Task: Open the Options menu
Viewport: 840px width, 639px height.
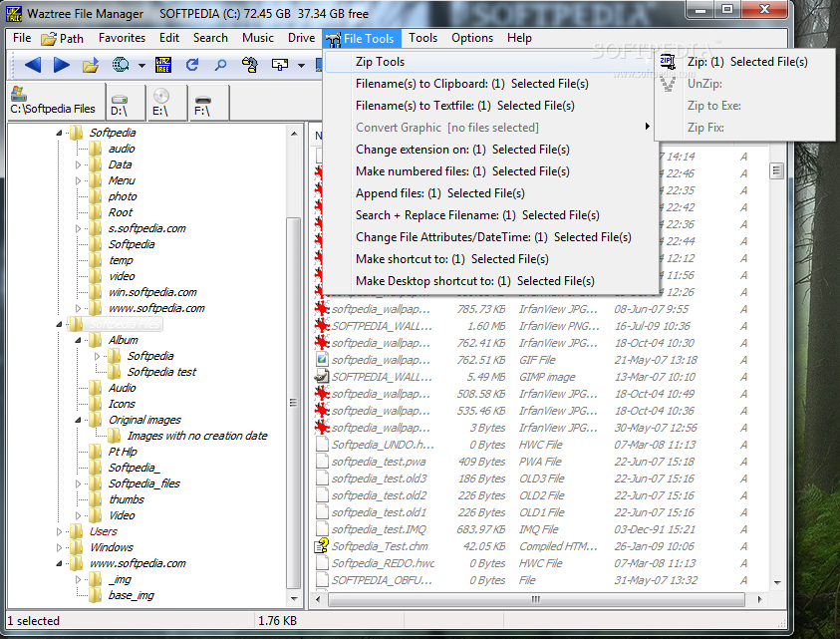Action: click(x=472, y=38)
